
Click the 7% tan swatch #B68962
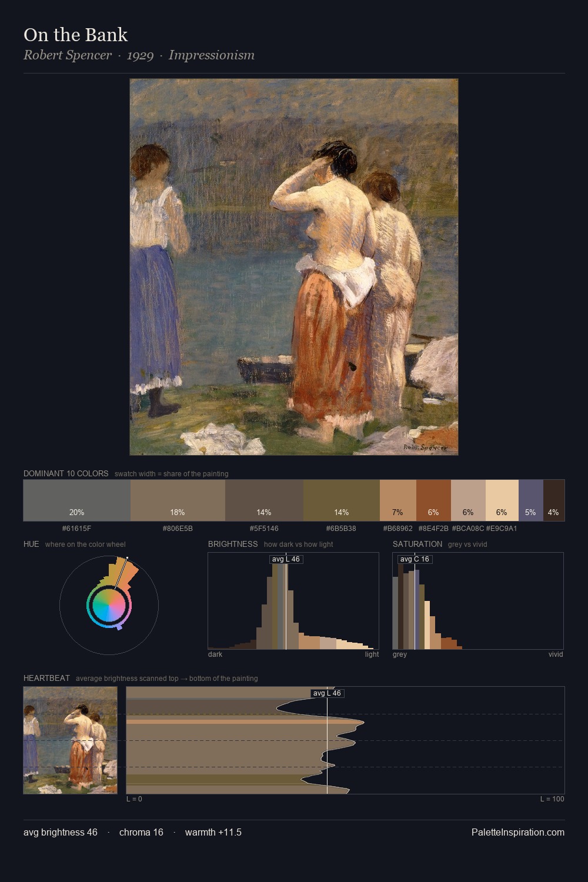click(398, 500)
